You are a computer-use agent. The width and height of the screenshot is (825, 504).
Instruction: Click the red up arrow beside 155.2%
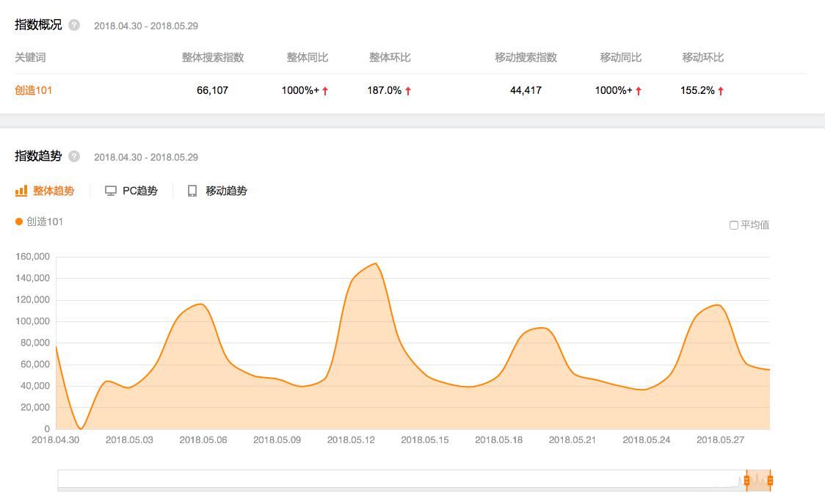(721, 91)
